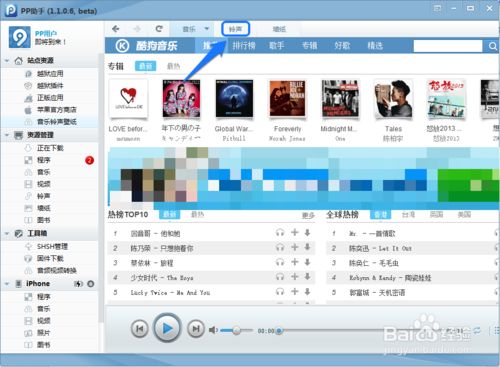This screenshot has width=500, height=367.
Task: Skip to previous track
Action: point(140,329)
